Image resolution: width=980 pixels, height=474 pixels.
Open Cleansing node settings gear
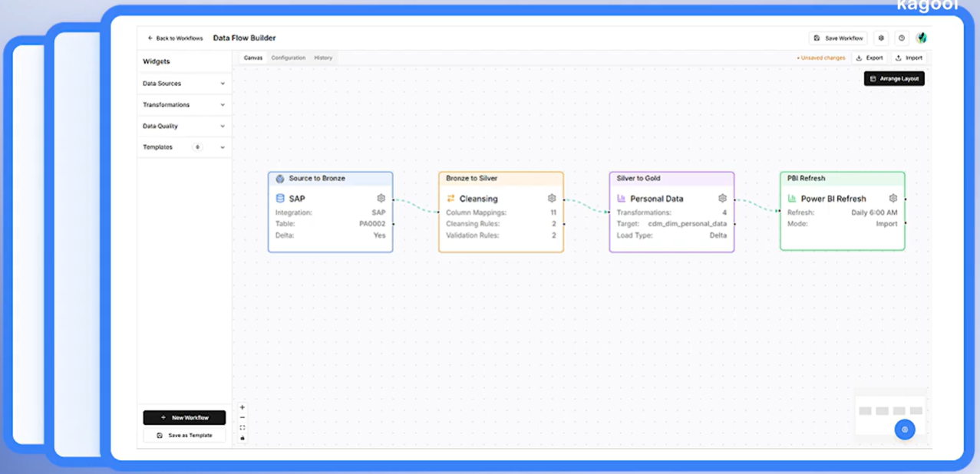[x=551, y=199]
